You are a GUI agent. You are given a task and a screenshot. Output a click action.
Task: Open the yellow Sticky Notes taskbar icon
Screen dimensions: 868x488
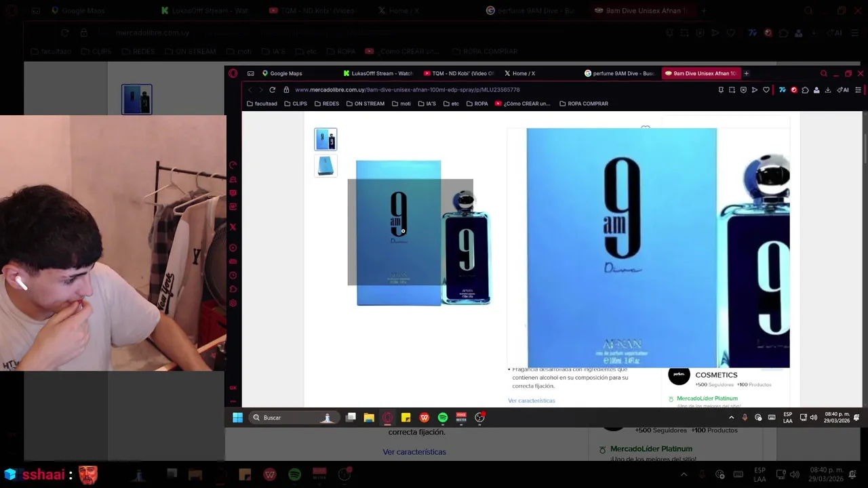406,418
